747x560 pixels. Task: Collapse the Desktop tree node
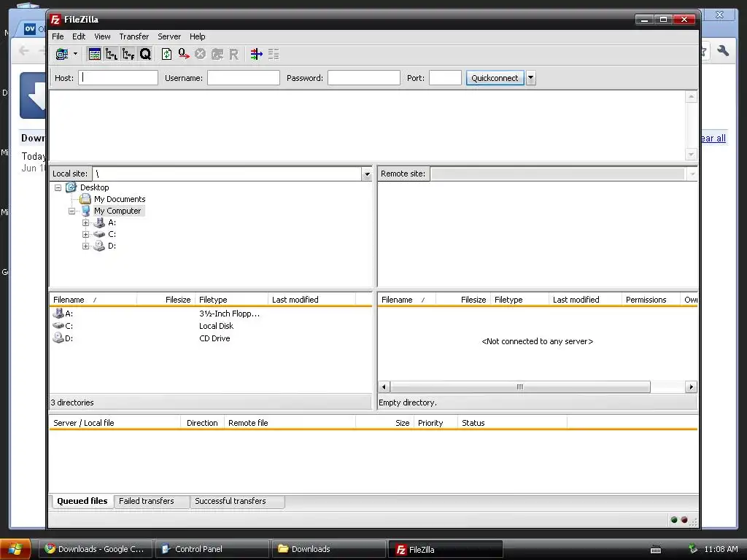pos(58,187)
